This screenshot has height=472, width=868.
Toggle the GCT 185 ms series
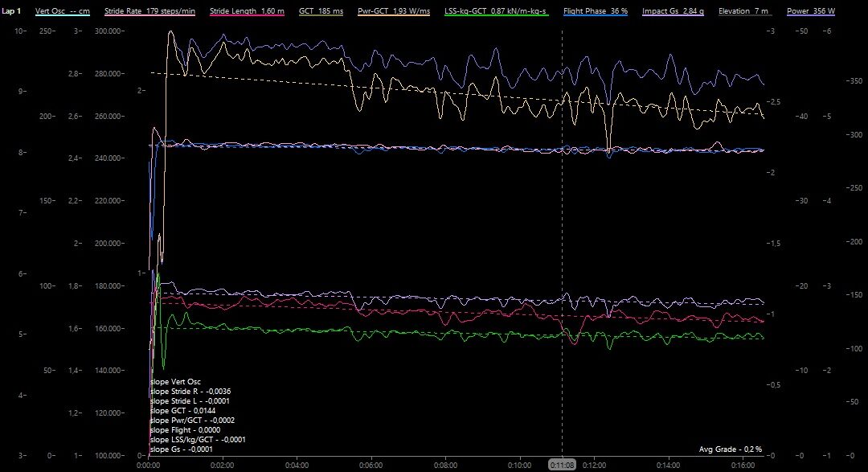coord(321,11)
